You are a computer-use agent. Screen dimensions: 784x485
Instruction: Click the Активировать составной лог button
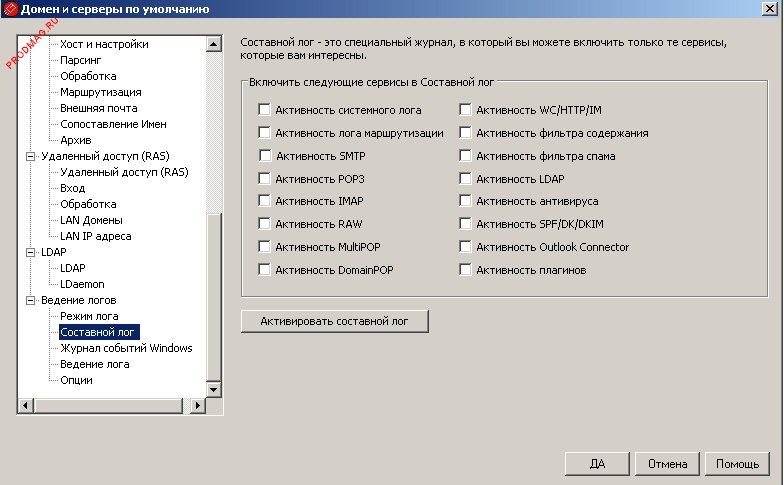point(335,321)
